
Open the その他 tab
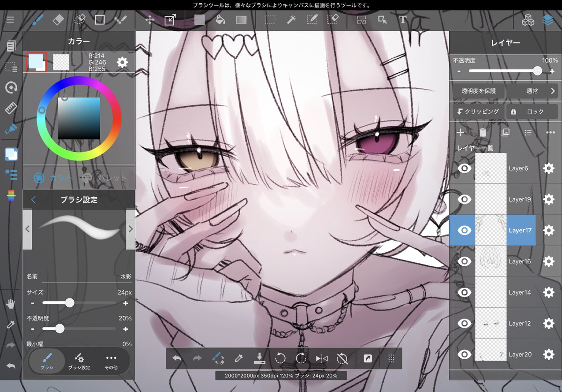(x=111, y=362)
